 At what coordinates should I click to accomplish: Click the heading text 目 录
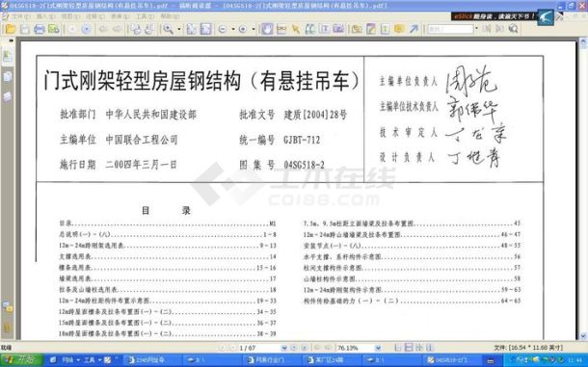[166, 211]
